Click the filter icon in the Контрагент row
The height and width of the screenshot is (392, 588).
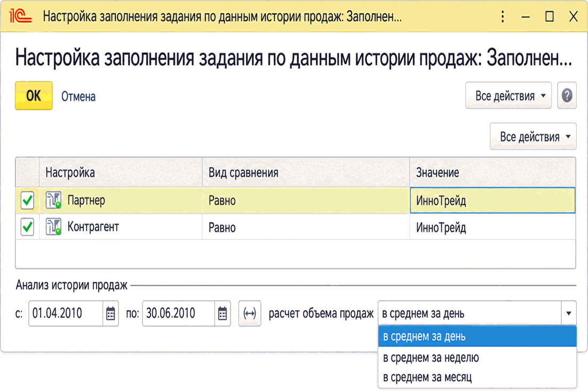tap(53, 227)
